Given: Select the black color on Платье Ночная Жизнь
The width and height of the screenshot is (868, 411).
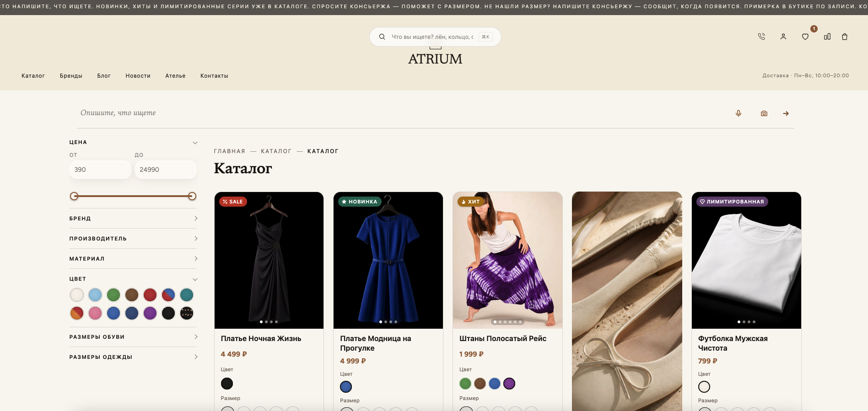Looking at the screenshot, I should [227, 384].
